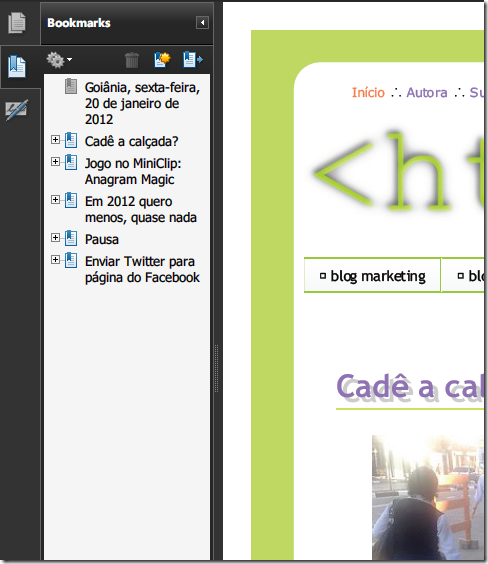Screen dimensions: 488x564
Task: Go to bookmark 'Jogo no MiniClip: Anagram Magic'
Action: point(133,171)
